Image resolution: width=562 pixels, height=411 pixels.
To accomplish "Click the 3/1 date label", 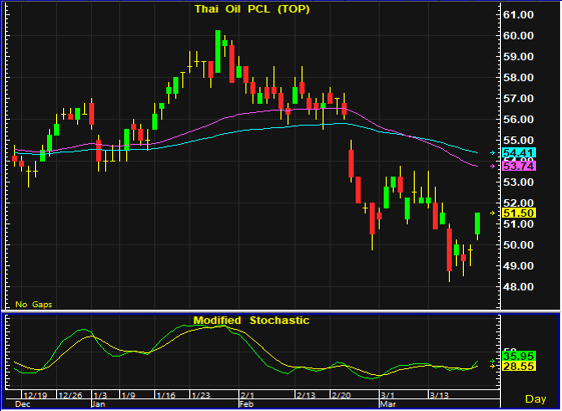I will coord(387,395).
